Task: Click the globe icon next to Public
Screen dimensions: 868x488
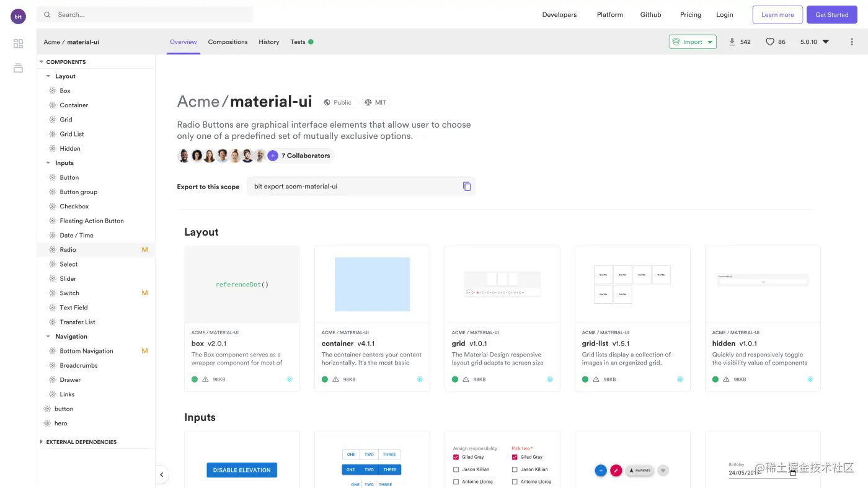Action: 327,102
